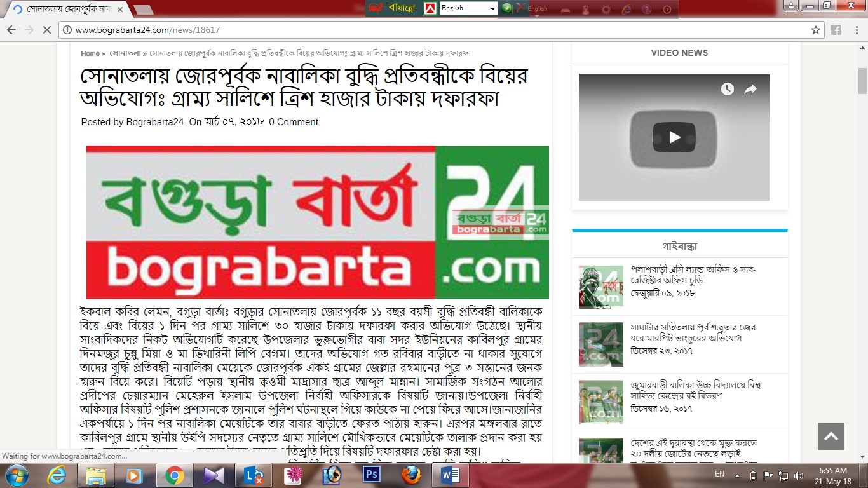Switch to Chrome in the taskbar
The width and height of the screenshot is (868, 488).
point(174,475)
